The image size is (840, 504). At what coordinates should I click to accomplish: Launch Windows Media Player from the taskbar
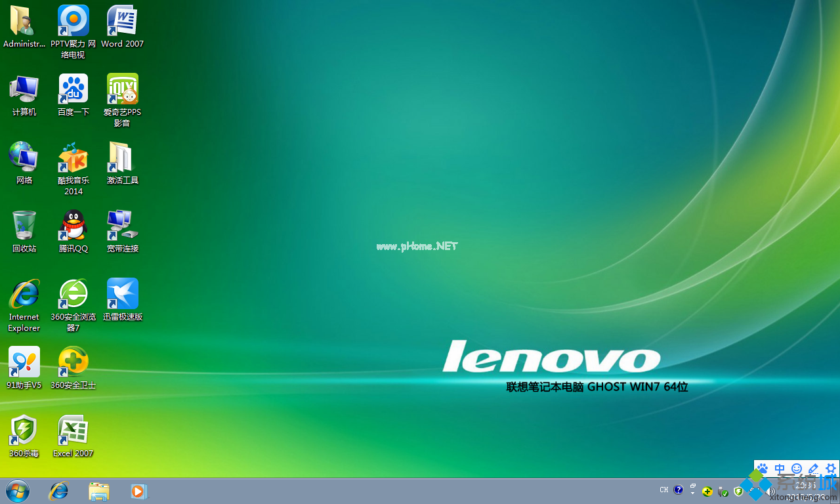pos(138,491)
